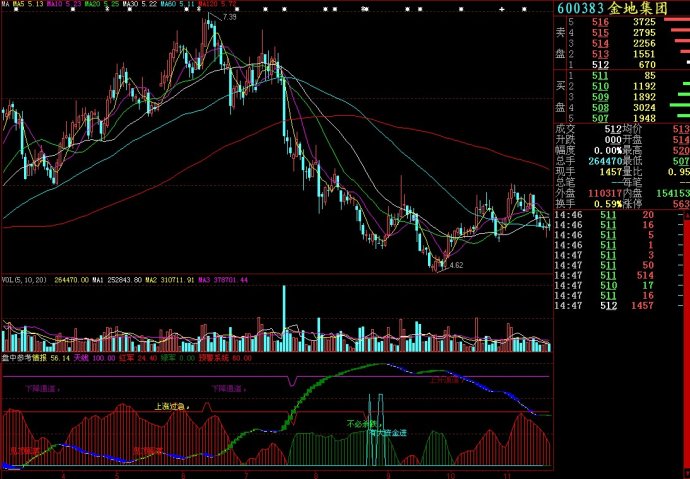Click the stock name 金地集团
The image size is (690, 479).
[639, 8]
